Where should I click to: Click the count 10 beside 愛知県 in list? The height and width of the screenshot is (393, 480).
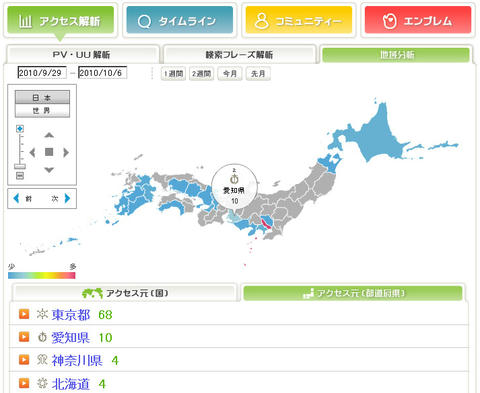point(105,338)
